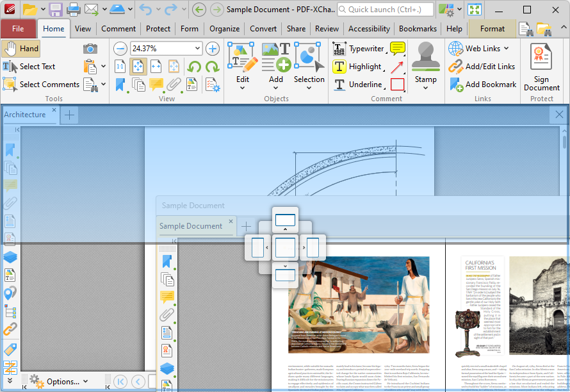Click the Undo arrow in title bar
This screenshot has width=570, height=392.
click(x=145, y=10)
